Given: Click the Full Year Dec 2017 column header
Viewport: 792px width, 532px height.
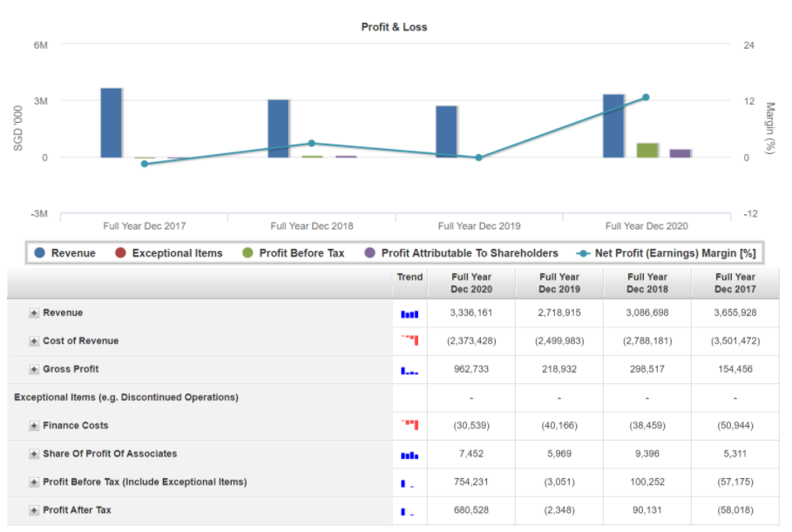Looking at the screenshot, I should click(734, 283).
